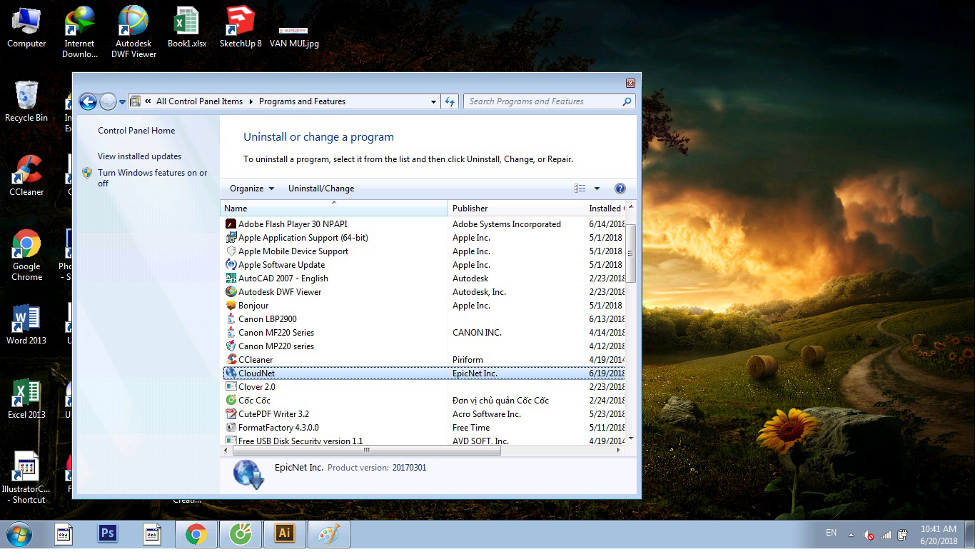This screenshot has width=980, height=552.
Task: Select the CloudNet row
Action: coord(424,373)
